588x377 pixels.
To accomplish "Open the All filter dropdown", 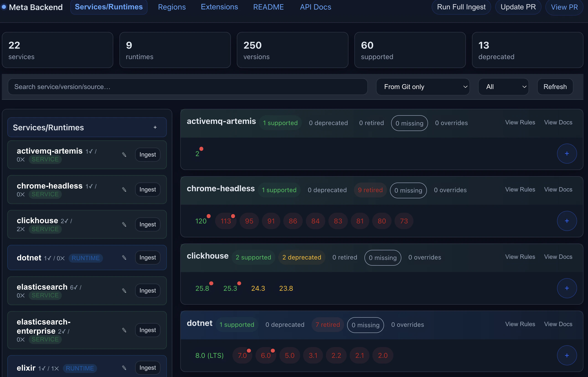I will [503, 87].
